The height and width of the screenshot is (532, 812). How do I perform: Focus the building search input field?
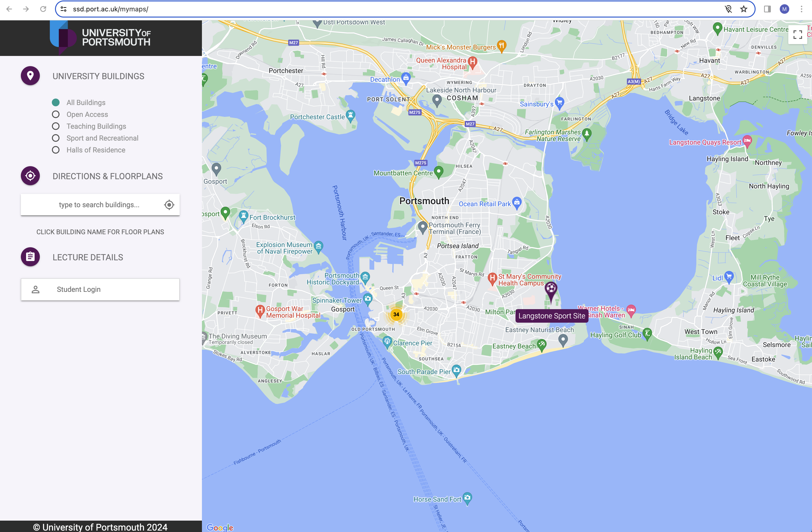coord(100,205)
